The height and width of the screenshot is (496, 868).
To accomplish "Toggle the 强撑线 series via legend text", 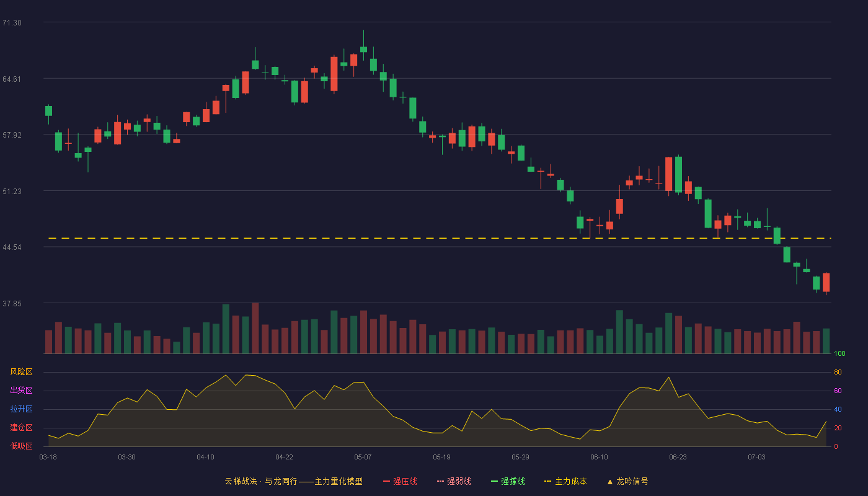I will click(513, 481).
